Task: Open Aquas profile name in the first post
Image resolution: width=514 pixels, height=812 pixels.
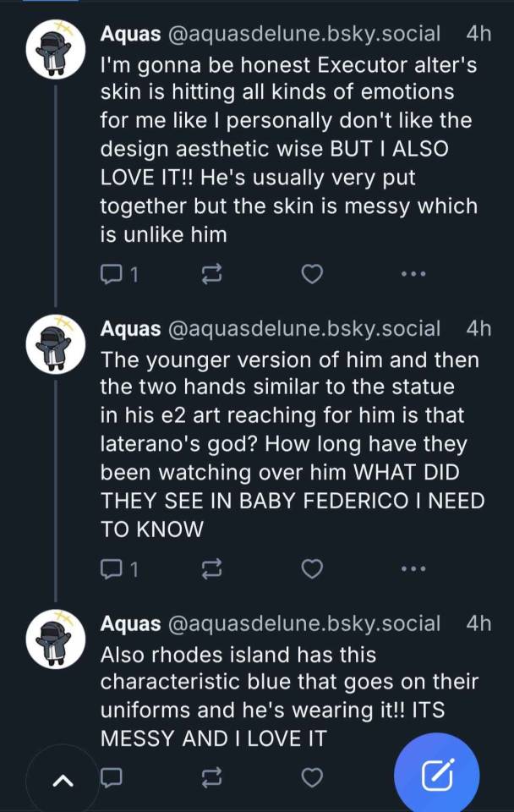Action: click(x=130, y=34)
